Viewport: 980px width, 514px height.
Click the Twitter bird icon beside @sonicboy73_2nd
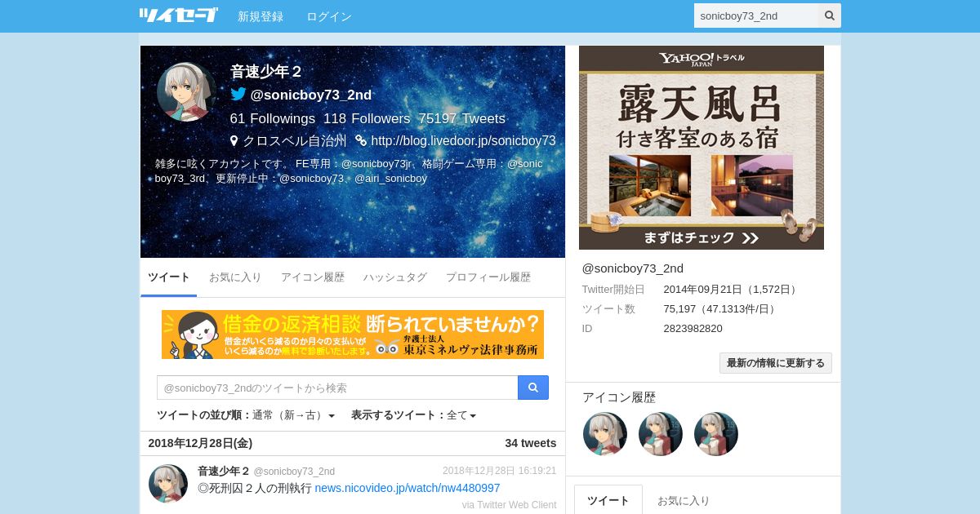pyautogui.click(x=238, y=94)
